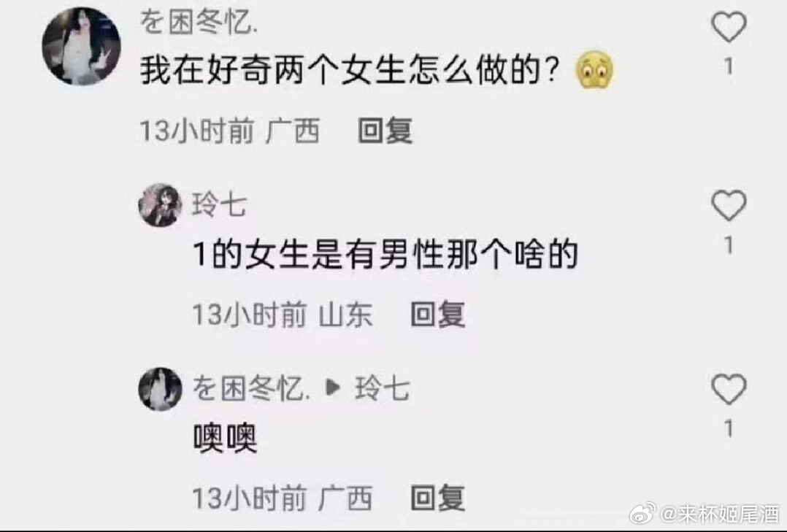787x532 pixels.
Task: Open the commenter name を困冬忆 in the last reply
Action: (252, 389)
